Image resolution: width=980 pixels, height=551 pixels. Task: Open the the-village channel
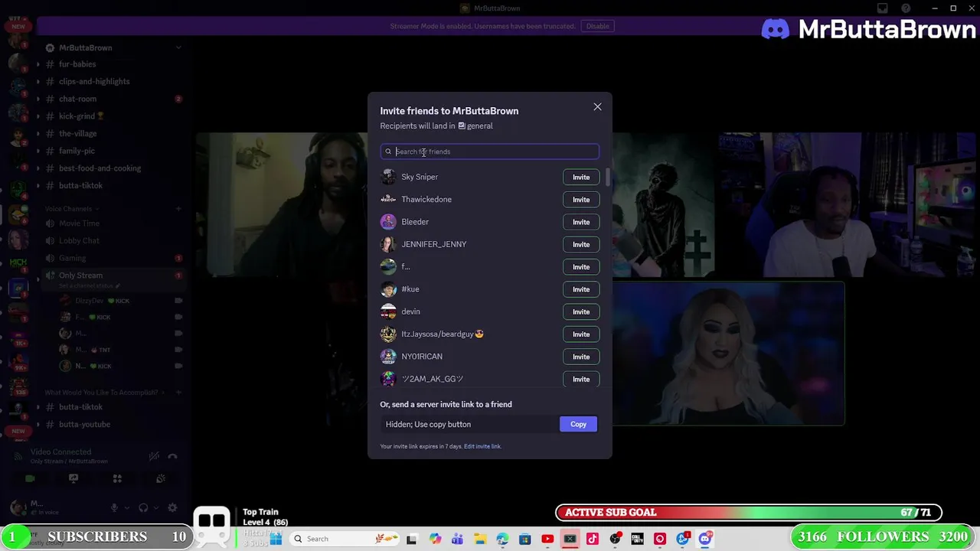pos(77,134)
